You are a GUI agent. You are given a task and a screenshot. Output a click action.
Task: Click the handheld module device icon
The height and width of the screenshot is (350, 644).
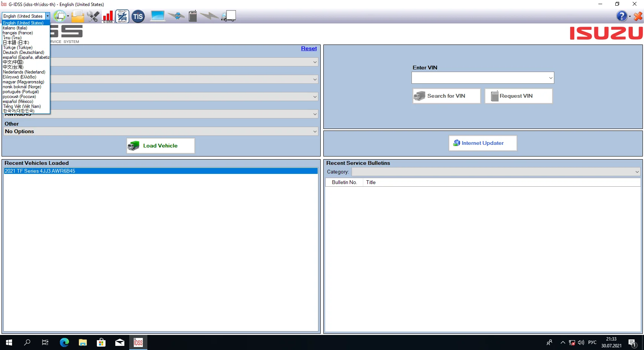tap(193, 16)
